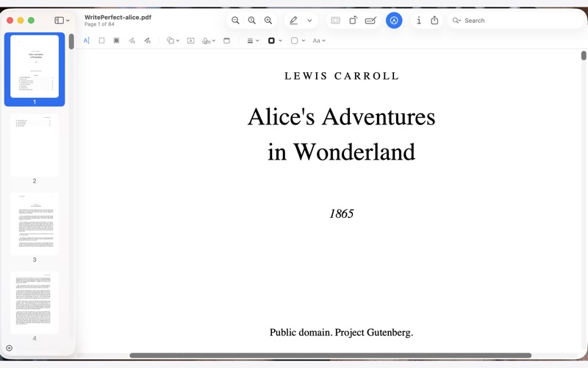Click the "Alice's Adventures" title line

pyautogui.click(x=341, y=116)
